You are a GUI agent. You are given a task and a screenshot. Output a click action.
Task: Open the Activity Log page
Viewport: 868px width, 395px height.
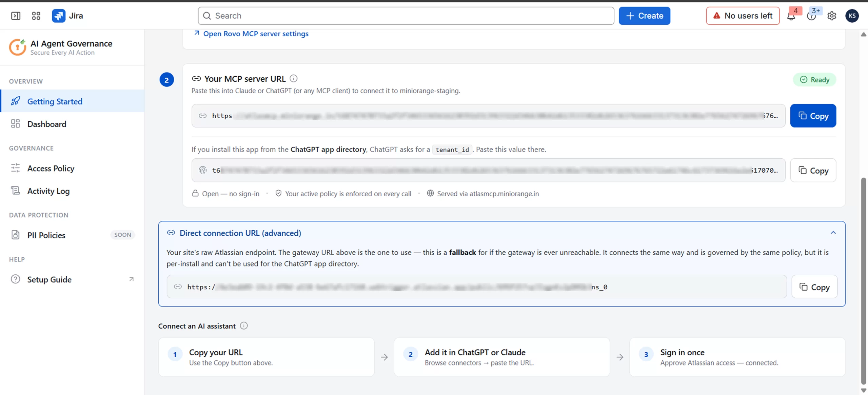pos(72,191)
